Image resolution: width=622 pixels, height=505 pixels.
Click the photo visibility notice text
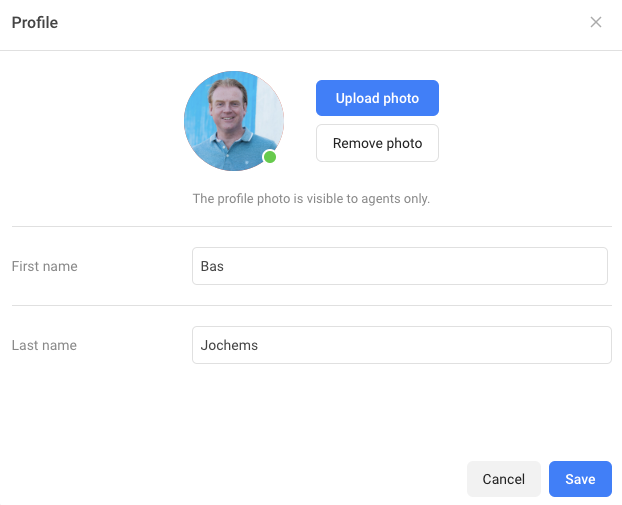click(311, 199)
